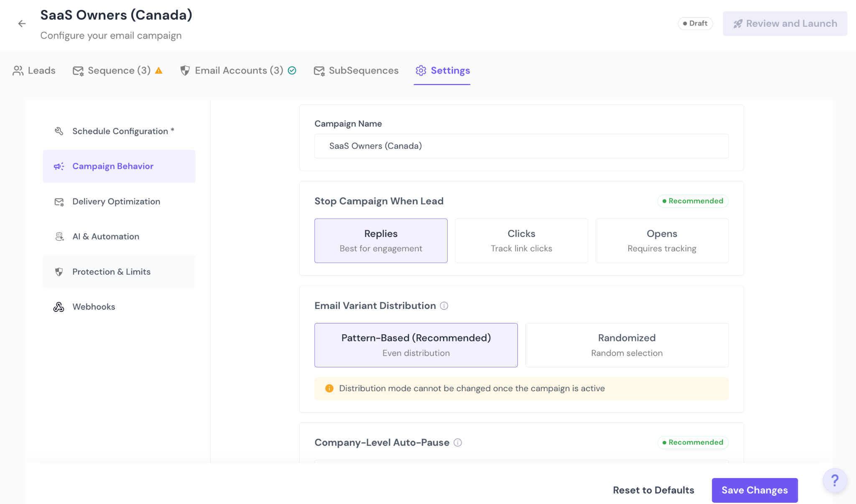Click the info icon next to Company-Level Auto-Pause
Viewport: 856px width, 504px height.
point(458,443)
